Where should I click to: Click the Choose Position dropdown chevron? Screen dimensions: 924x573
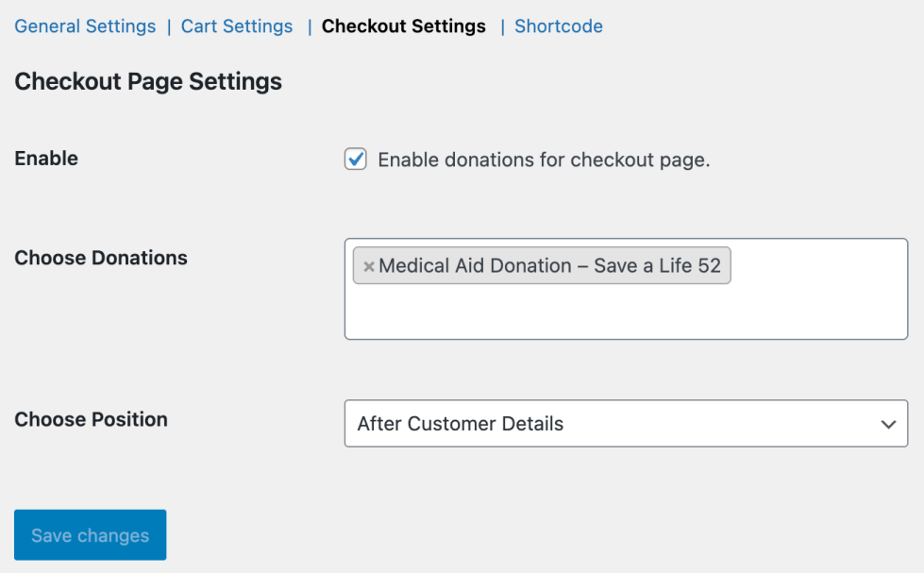click(887, 423)
